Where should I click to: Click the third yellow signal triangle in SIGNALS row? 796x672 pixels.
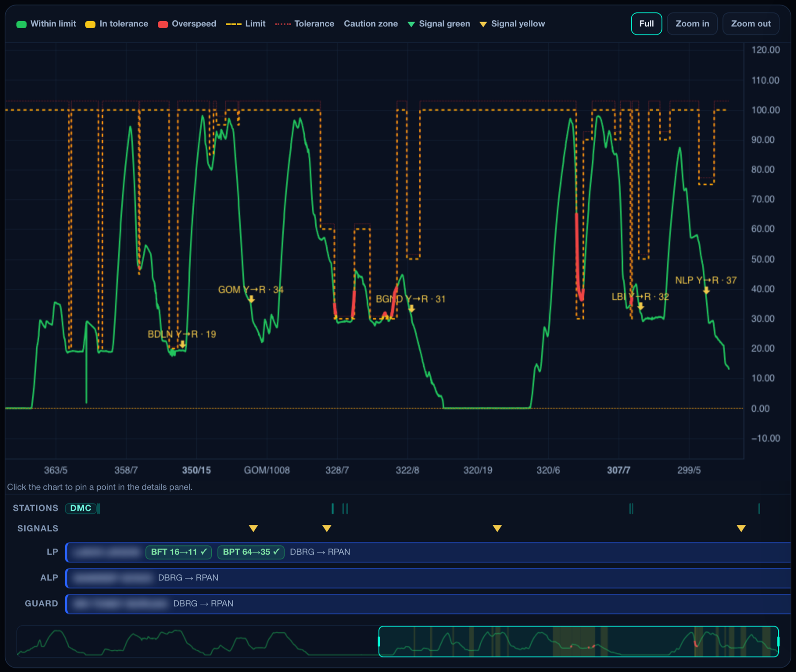pos(497,528)
